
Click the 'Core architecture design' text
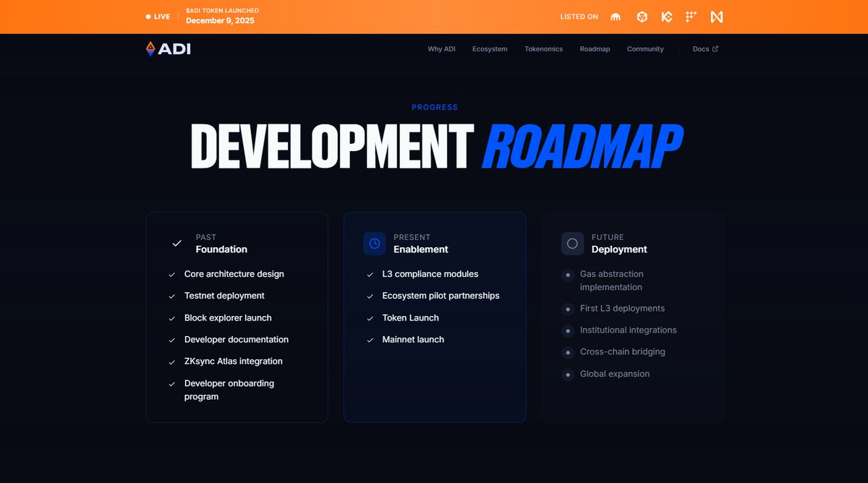tap(234, 274)
